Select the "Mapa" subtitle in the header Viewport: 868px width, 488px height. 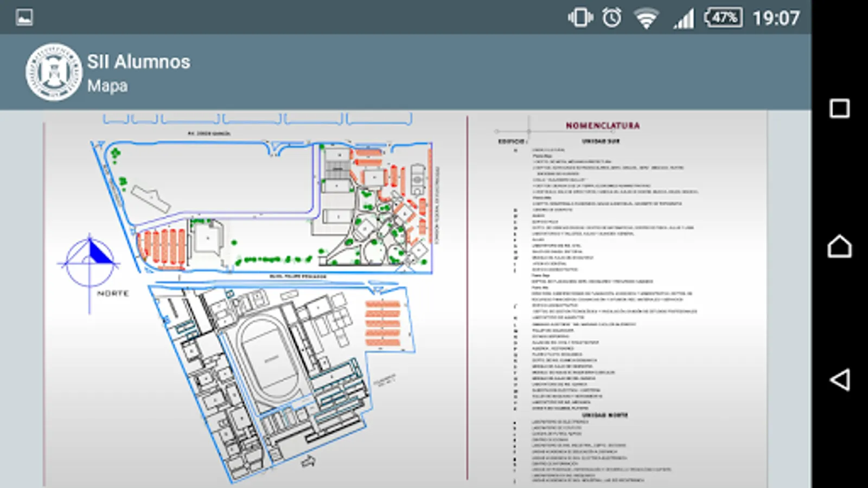pos(107,86)
